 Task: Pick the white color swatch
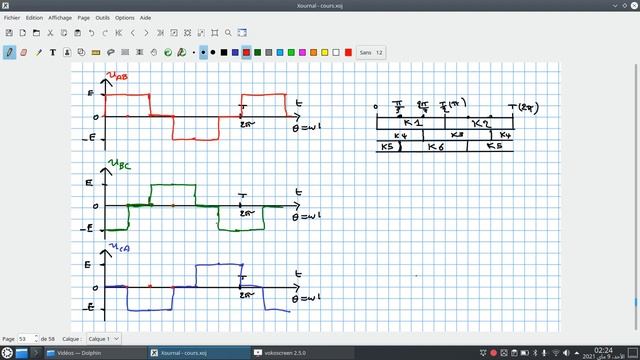coord(336,52)
